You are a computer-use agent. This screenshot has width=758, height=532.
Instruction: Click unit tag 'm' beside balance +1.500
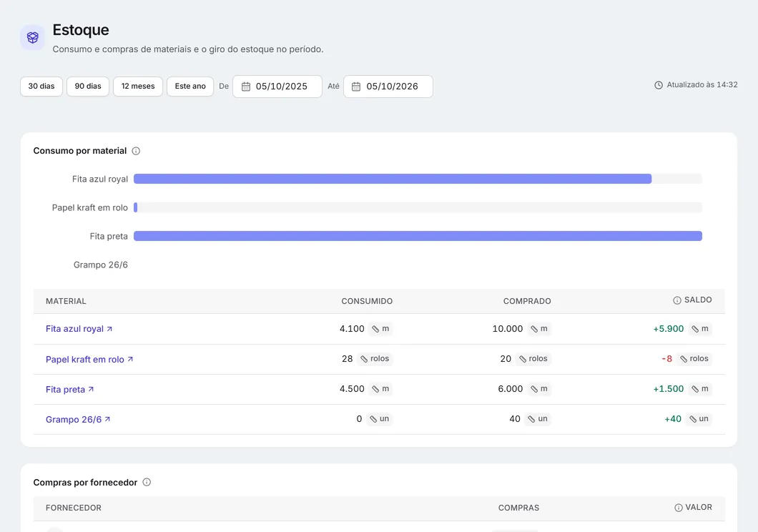coord(700,388)
